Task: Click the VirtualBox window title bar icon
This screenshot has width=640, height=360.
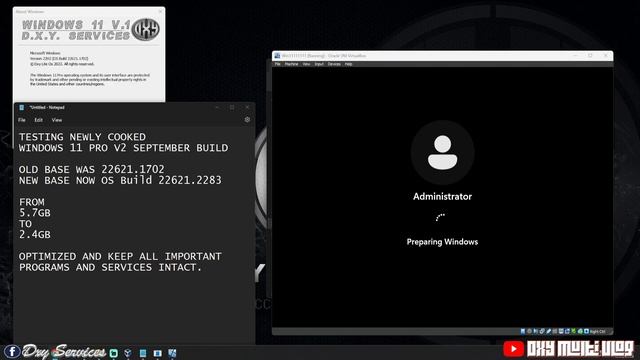Action: pos(278,56)
